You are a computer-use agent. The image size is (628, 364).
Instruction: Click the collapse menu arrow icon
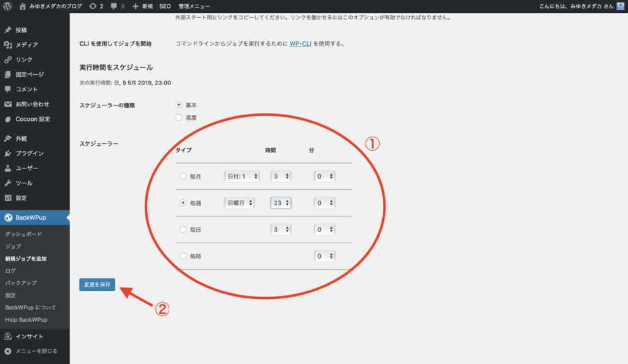(x=7, y=351)
